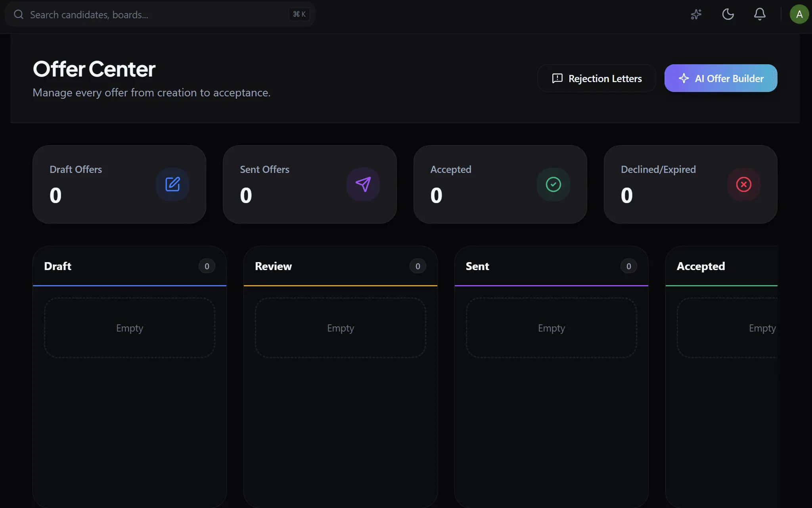Select the Accepted stat label
This screenshot has width=812, height=508.
click(x=451, y=169)
